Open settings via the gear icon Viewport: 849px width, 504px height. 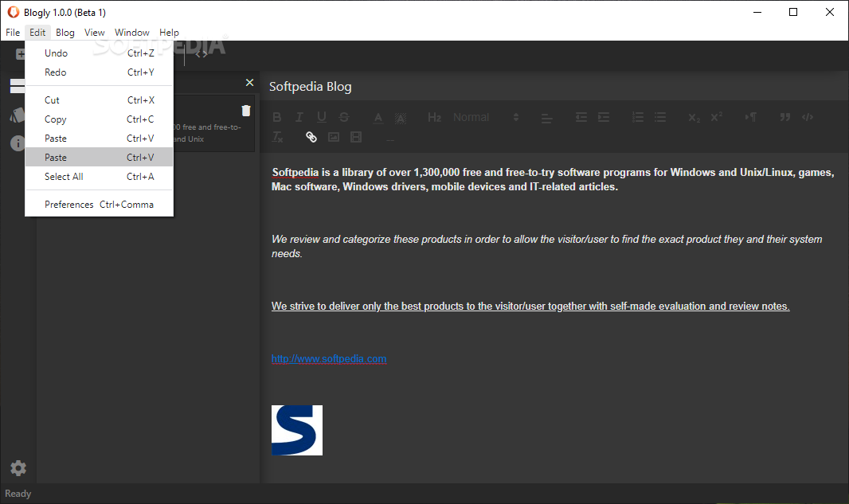pyautogui.click(x=18, y=467)
